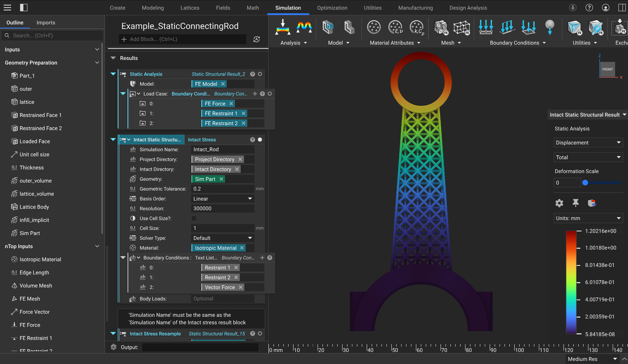Viewport: 628px width, 364px height.
Task: Collapse the Load Case list arrow
Action: (123, 94)
